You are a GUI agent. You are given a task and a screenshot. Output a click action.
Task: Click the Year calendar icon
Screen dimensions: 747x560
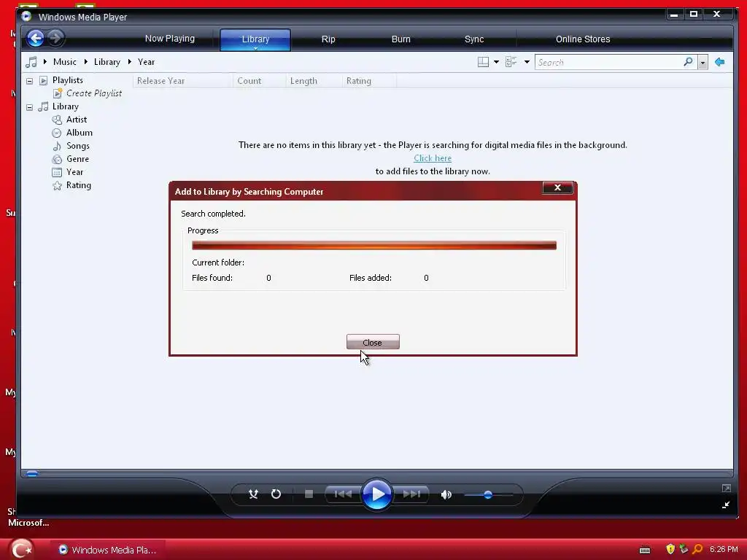57,172
